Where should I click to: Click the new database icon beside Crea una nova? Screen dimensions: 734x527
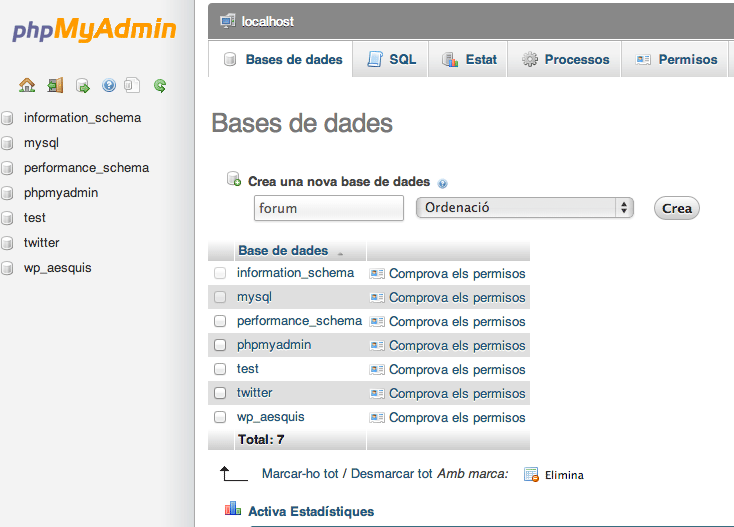(234, 179)
